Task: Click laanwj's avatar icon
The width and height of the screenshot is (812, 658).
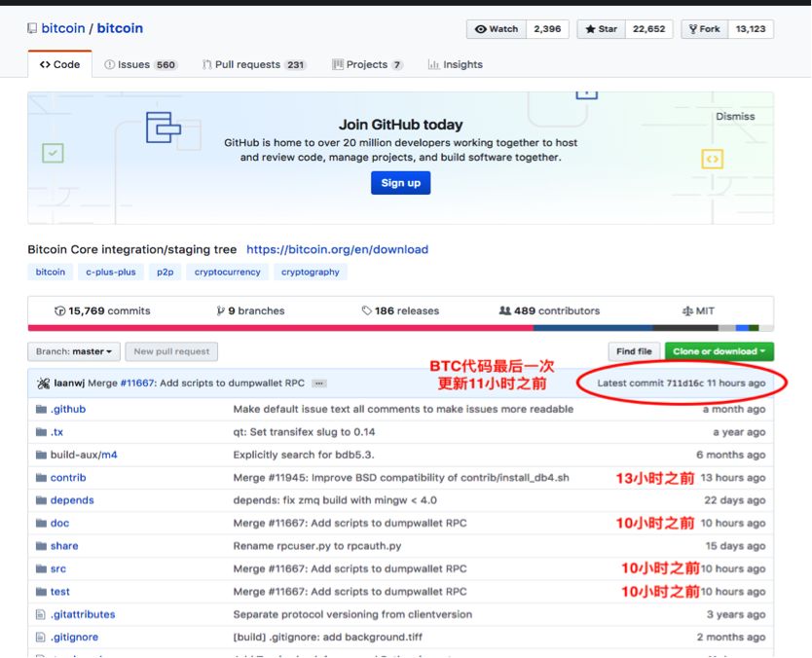Action: tap(43, 384)
